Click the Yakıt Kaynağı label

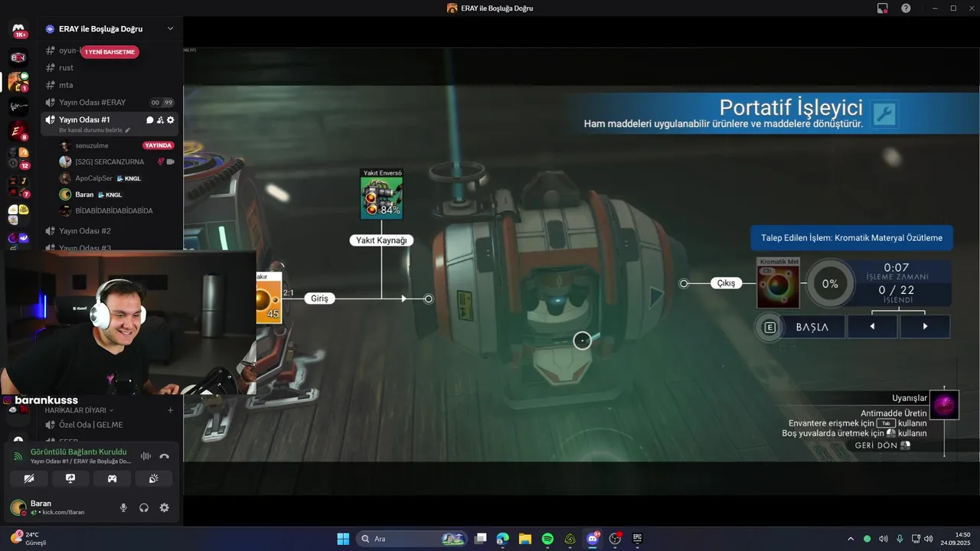[381, 240]
